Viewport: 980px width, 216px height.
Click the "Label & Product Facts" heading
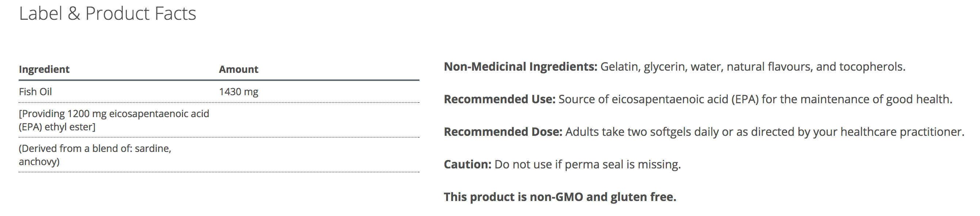pos(107,14)
